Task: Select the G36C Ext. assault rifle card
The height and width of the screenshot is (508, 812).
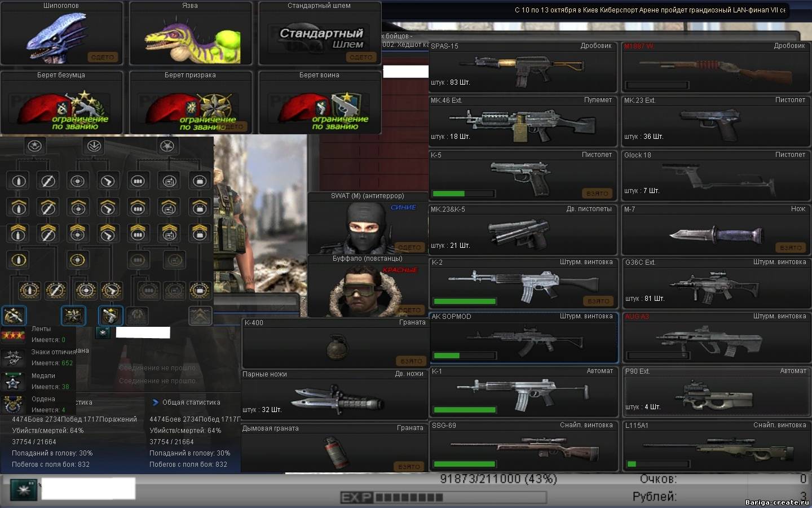Action: 716,283
